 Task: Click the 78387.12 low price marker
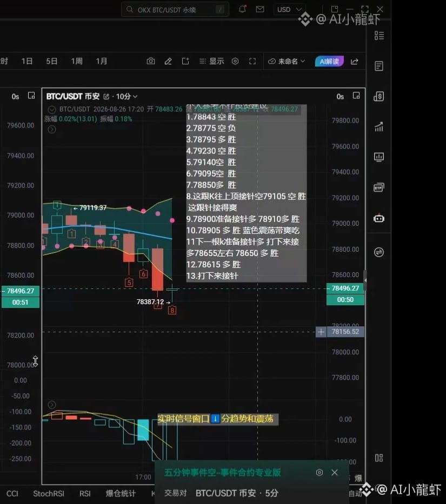(x=154, y=302)
